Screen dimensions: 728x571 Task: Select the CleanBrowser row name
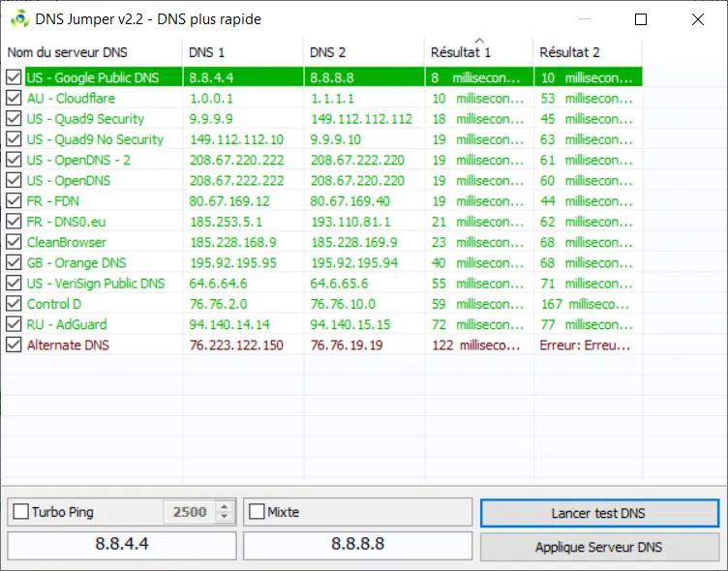[67, 242]
